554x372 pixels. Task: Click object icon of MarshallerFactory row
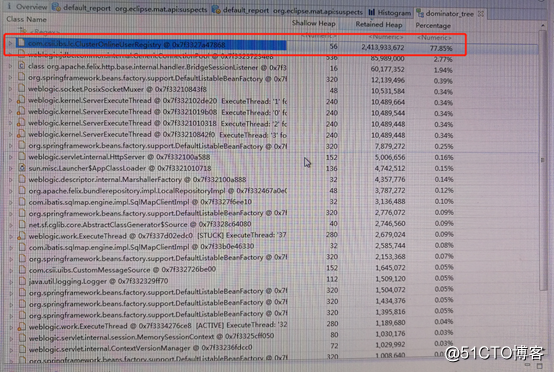22,179
